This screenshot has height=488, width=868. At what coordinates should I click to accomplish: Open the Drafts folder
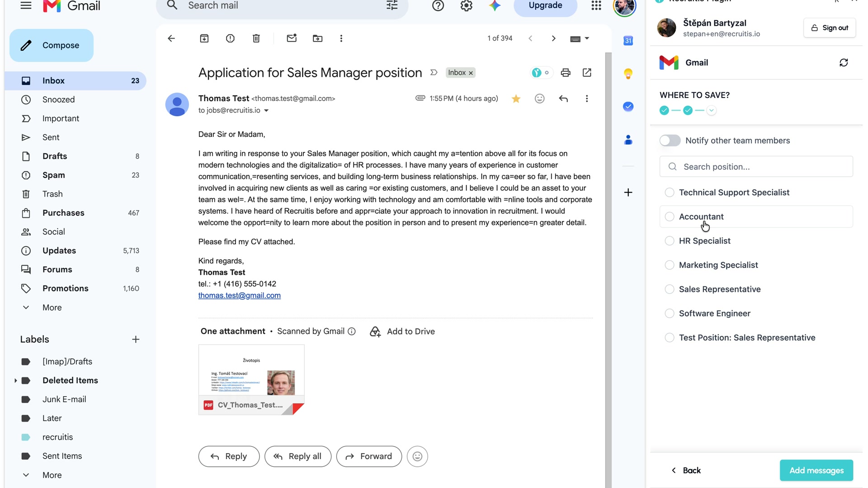[75, 156]
